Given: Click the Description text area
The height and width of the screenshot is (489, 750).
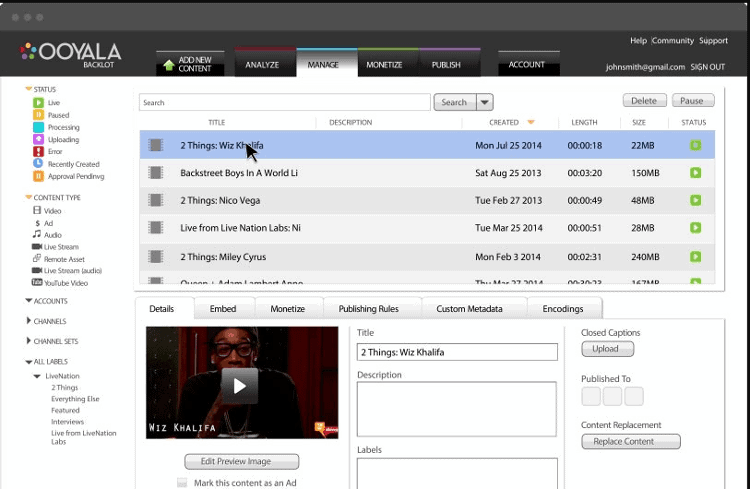Looking at the screenshot, I should point(457,409).
